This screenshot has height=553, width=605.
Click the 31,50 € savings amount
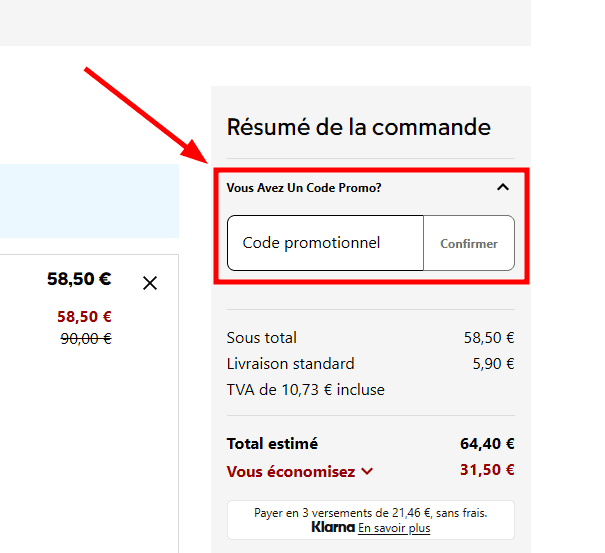(487, 470)
